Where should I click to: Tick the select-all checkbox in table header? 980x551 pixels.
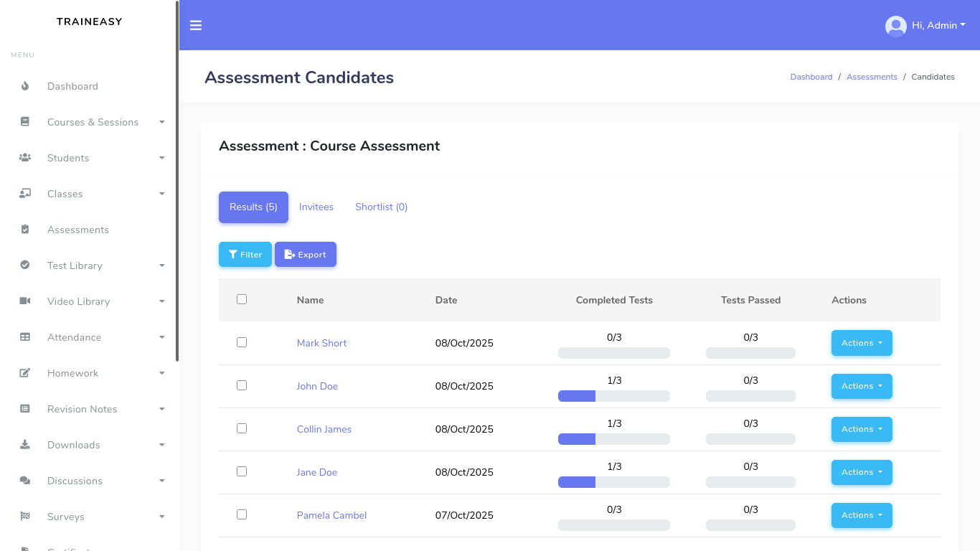(242, 299)
